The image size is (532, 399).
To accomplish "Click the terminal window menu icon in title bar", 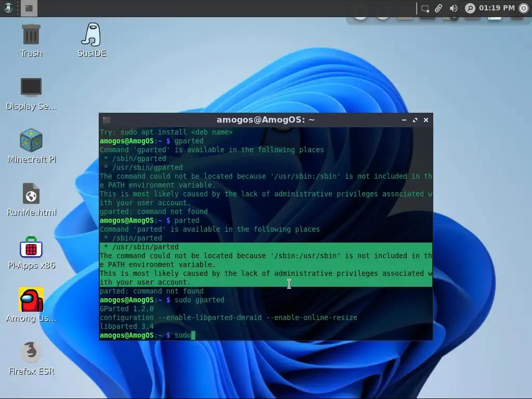I will pyautogui.click(x=107, y=120).
